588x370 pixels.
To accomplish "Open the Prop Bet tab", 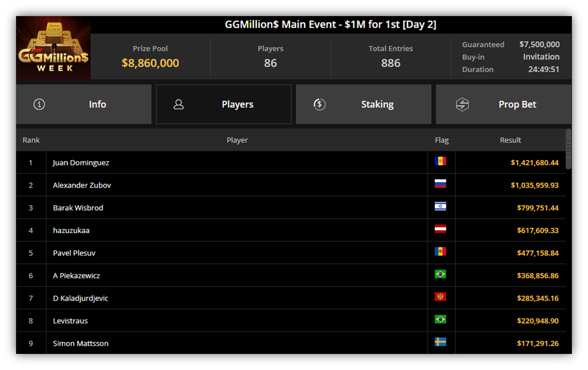I will 504,105.
